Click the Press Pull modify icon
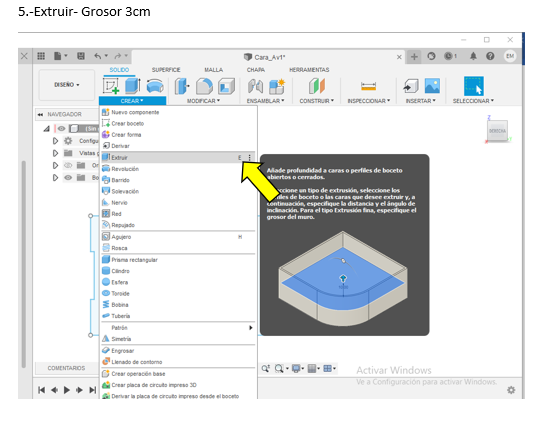 tap(182, 86)
